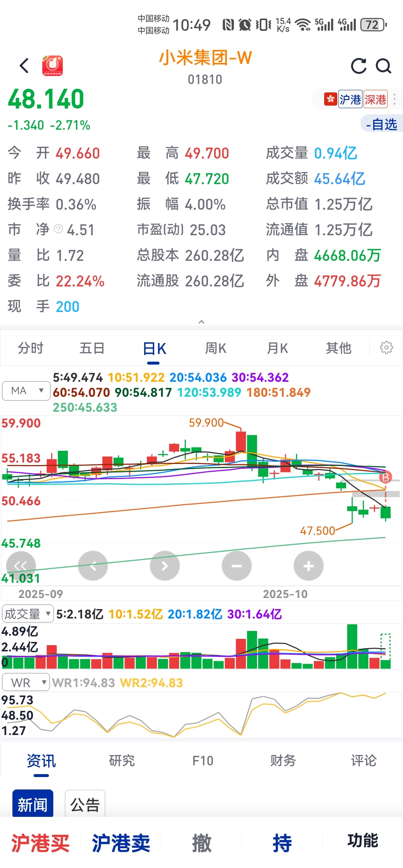Tap the WR1:94.83 indicator value

coord(83,682)
